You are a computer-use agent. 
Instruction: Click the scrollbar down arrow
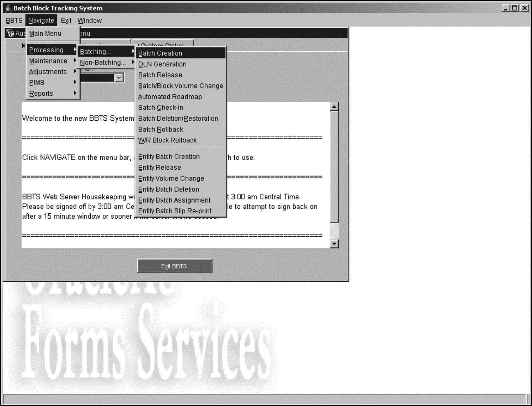coord(334,244)
